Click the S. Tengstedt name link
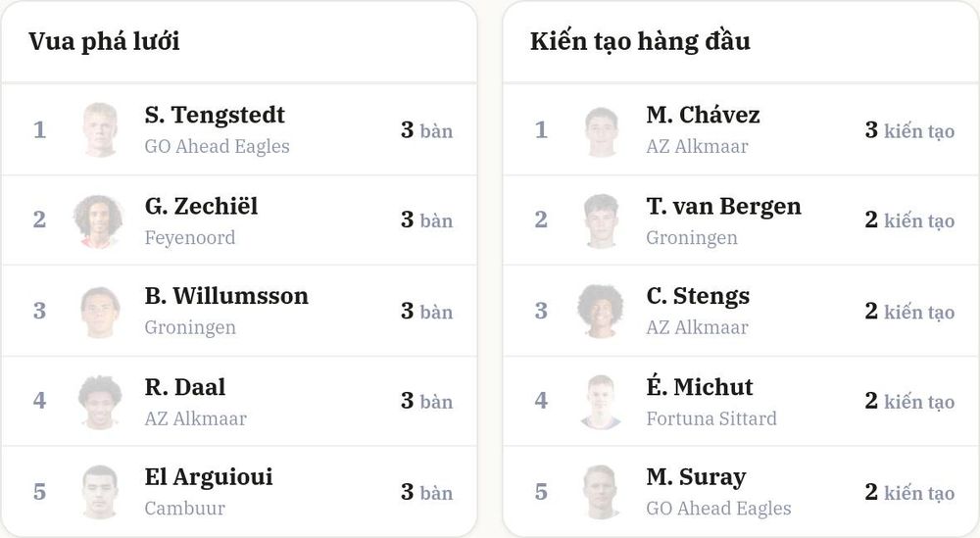 click(x=215, y=115)
